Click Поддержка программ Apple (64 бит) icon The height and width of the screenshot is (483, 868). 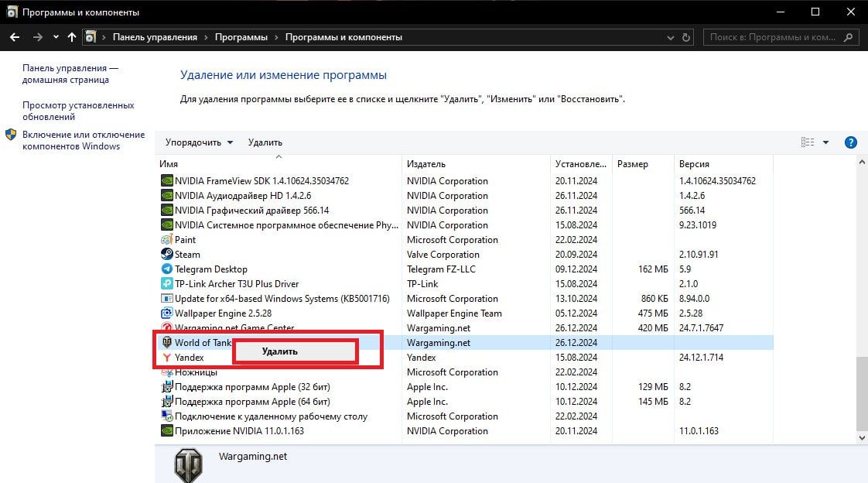166,402
